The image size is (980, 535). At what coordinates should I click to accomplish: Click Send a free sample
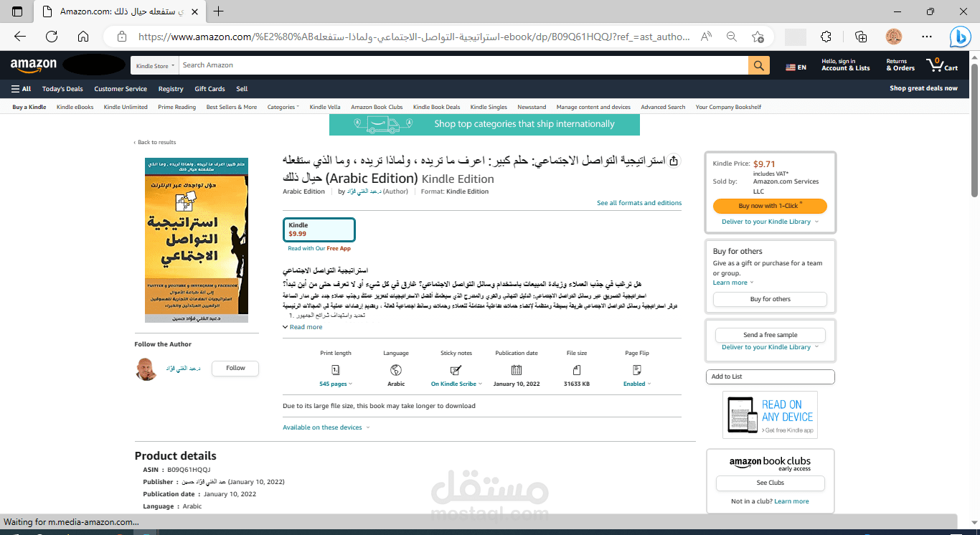770,335
